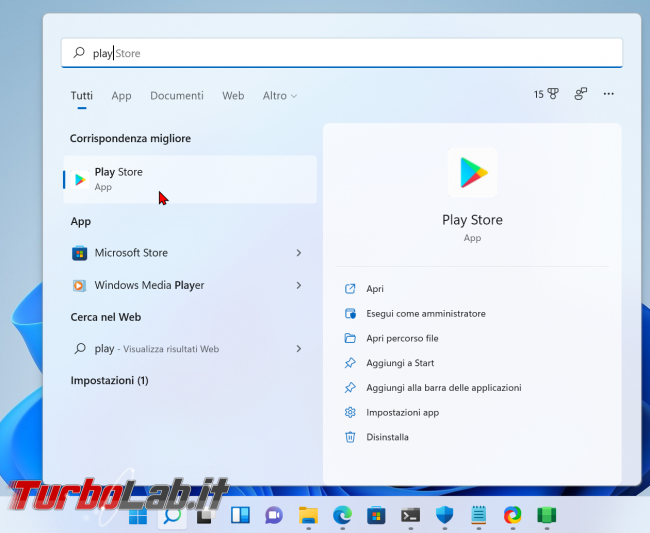
Task: Open Widgets from the taskbar
Action: 240,516
